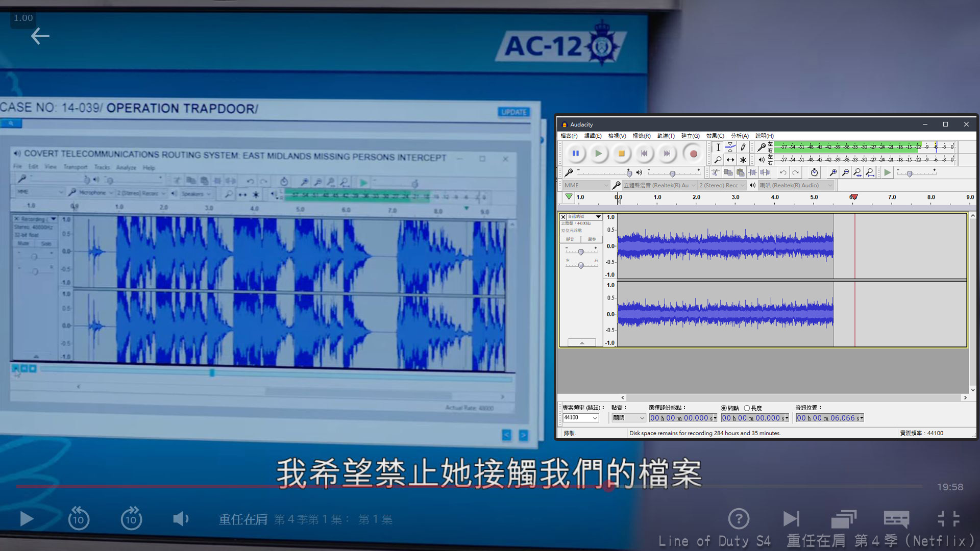
Task: Click the video player back arrow
Action: [40, 36]
